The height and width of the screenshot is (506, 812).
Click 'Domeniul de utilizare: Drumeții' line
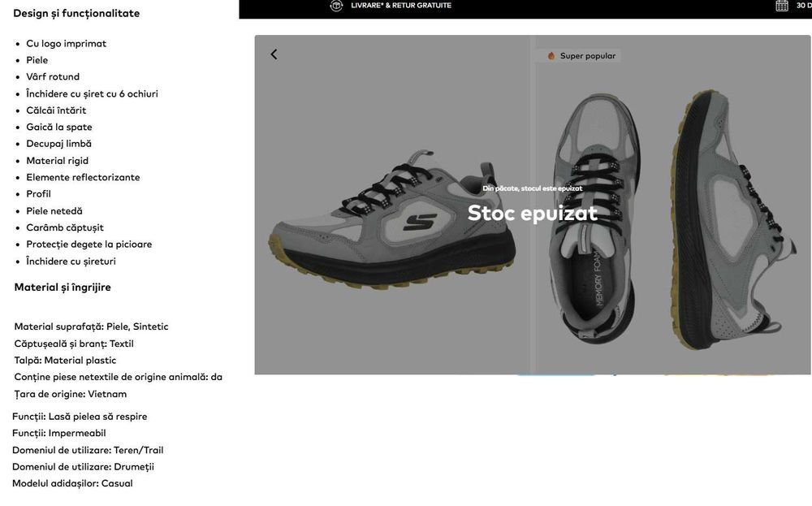pyautogui.click(x=83, y=467)
